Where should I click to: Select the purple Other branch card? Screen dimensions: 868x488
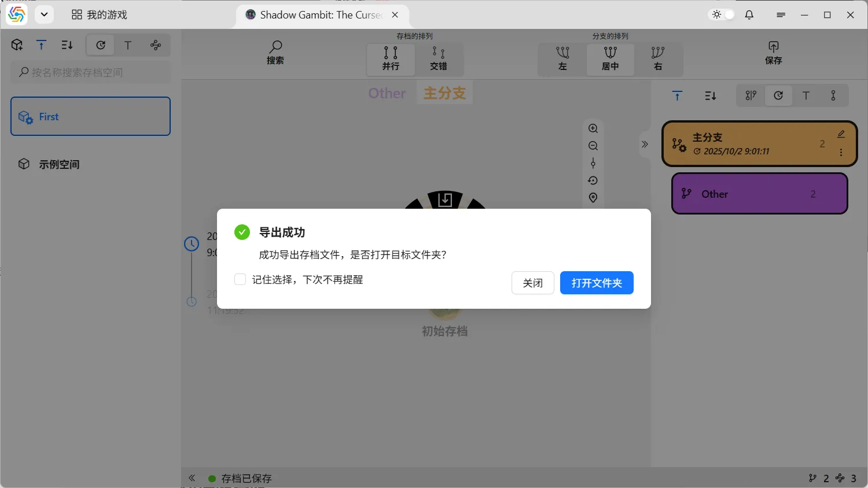pyautogui.click(x=759, y=194)
